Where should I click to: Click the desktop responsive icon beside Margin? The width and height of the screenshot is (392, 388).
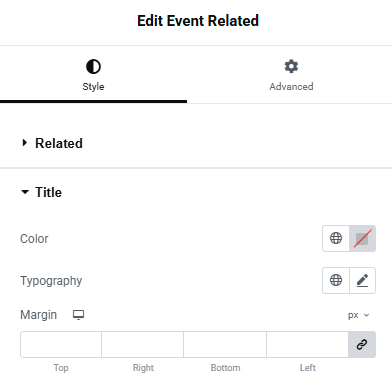[79, 315]
